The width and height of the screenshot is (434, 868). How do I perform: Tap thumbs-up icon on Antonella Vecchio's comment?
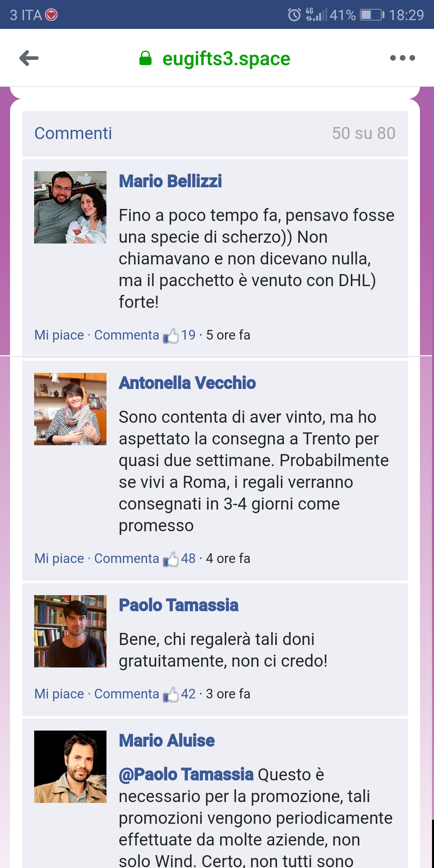171,559
